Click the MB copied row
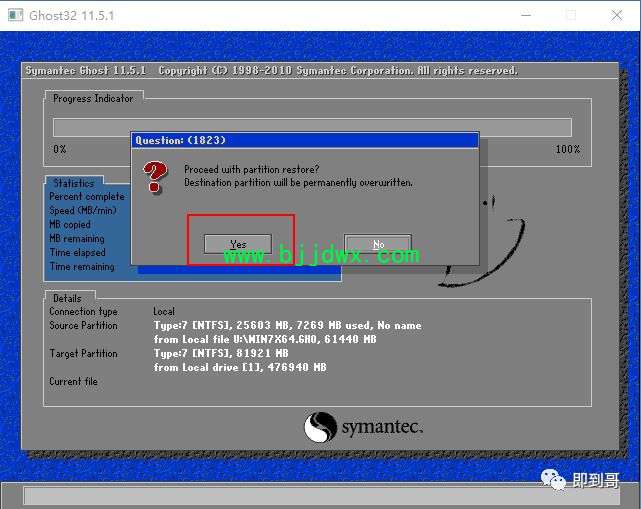Screen dimensions: 641x509 (69, 224)
